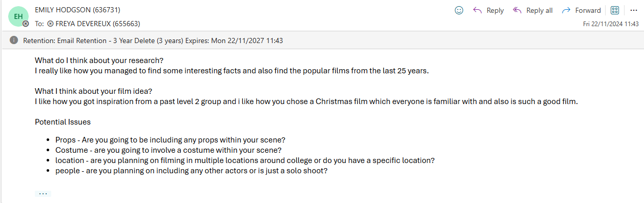Expand the trimmed content three-dots button
Image resolution: width=644 pixels, height=203 pixels.
(43, 193)
